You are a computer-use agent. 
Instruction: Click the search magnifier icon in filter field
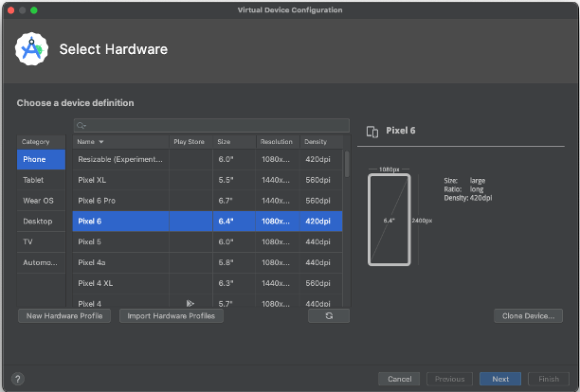tap(81, 126)
